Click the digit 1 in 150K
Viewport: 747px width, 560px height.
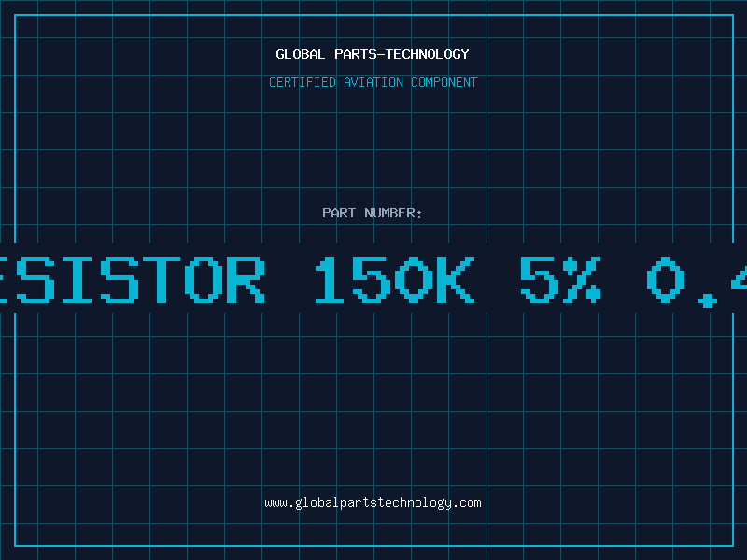coord(330,279)
